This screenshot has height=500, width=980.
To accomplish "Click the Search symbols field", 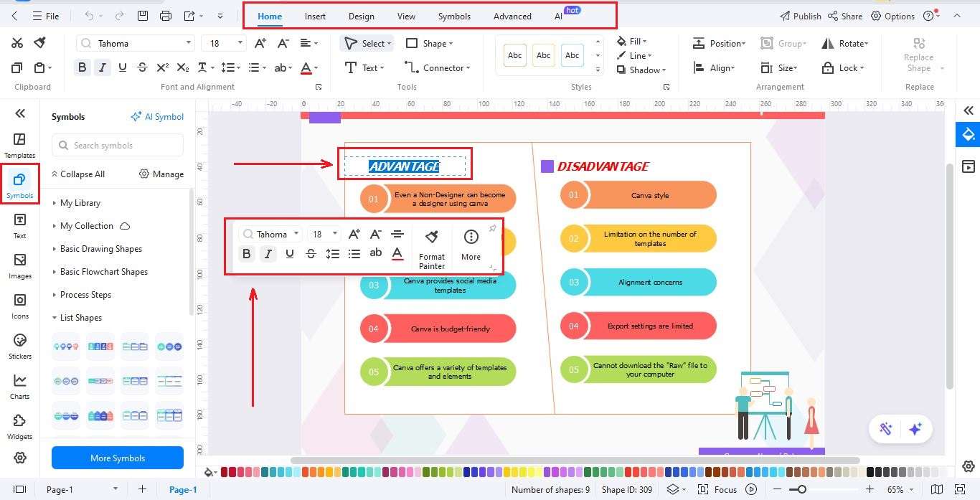I will coord(118,146).
